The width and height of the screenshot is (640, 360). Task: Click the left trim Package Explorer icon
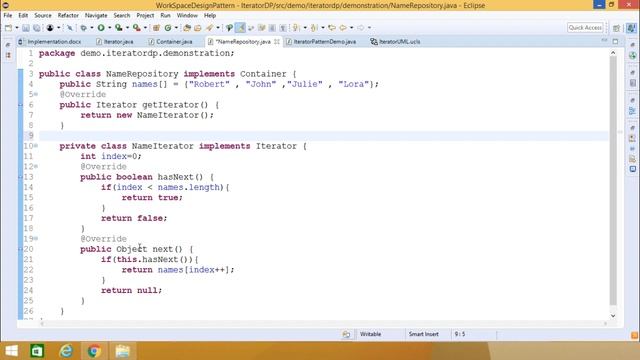(8, 55)
